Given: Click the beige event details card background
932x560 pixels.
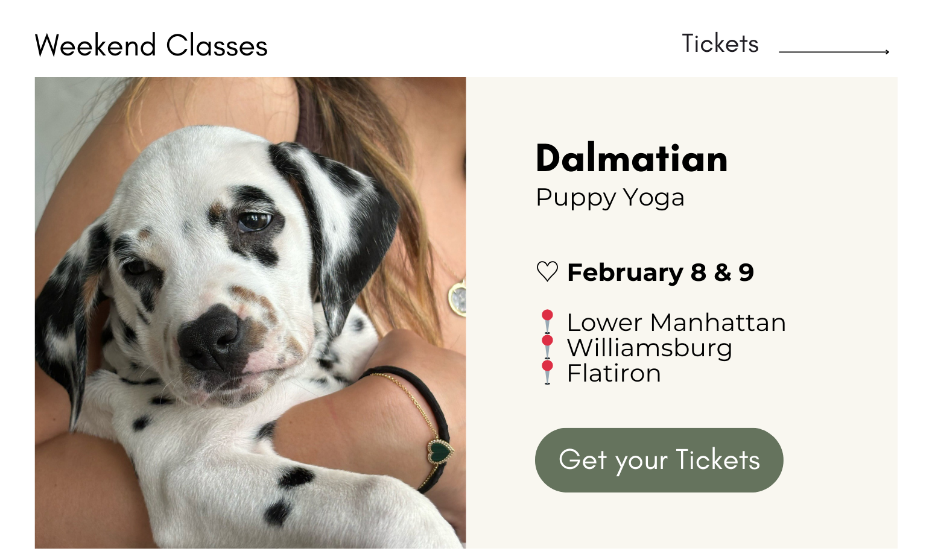Looking at the screenshot, I should point(682,313).
